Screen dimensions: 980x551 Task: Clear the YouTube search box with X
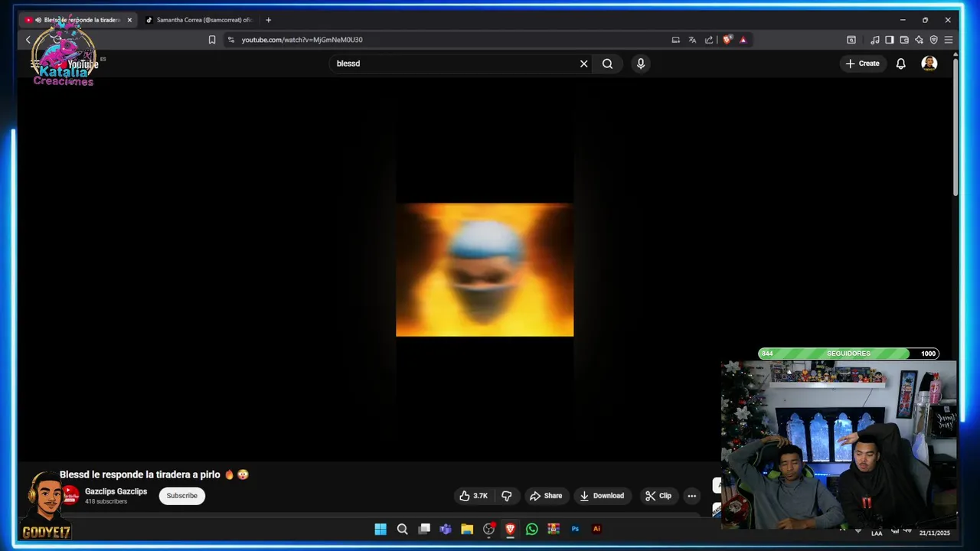pyautogui.click(x=583, y=64)
